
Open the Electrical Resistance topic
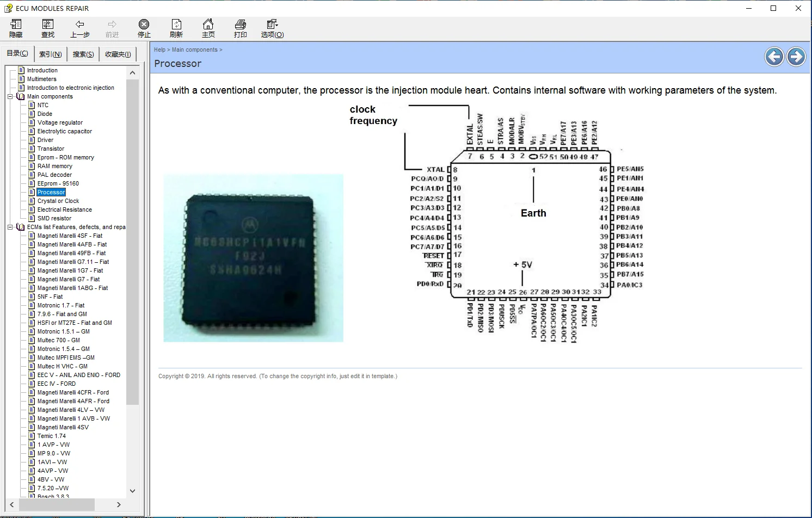click(65, 209)
